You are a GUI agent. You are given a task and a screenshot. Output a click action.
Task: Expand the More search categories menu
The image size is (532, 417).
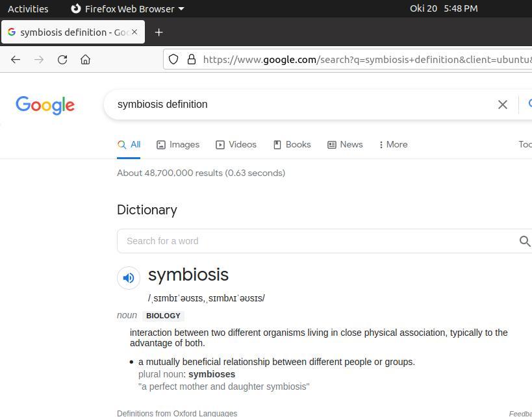pyautogui.click(x=393, y=145)
